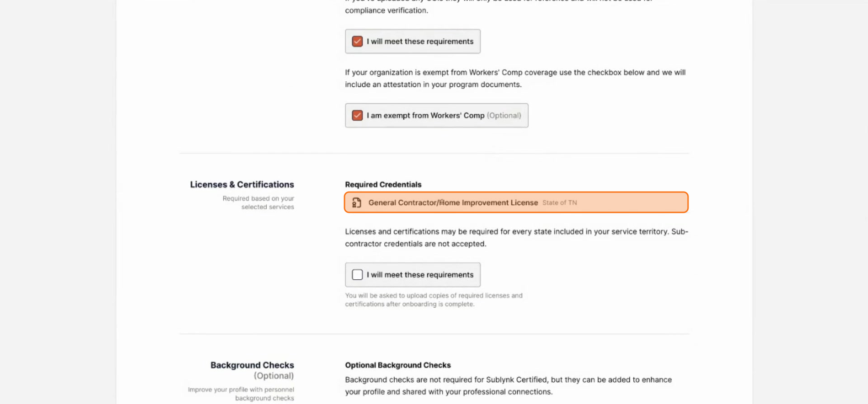Click the 'I will meet these requirements' label under Licenses

(420, 275)
